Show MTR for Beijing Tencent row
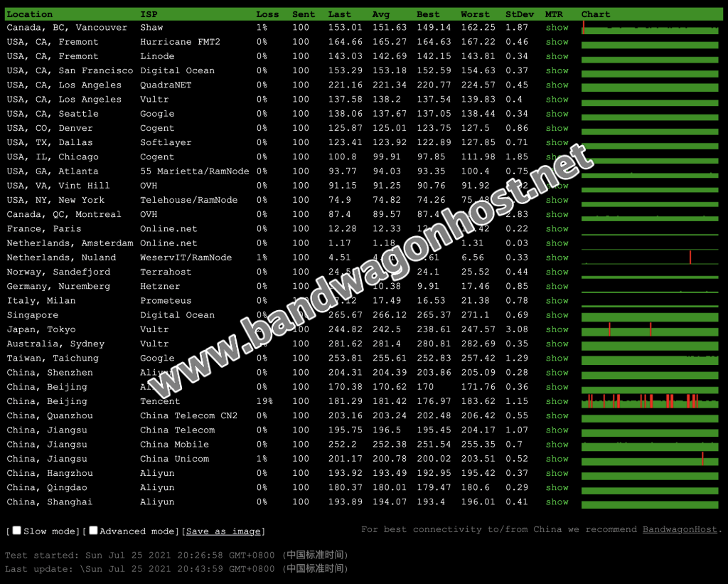 (557, 401)
